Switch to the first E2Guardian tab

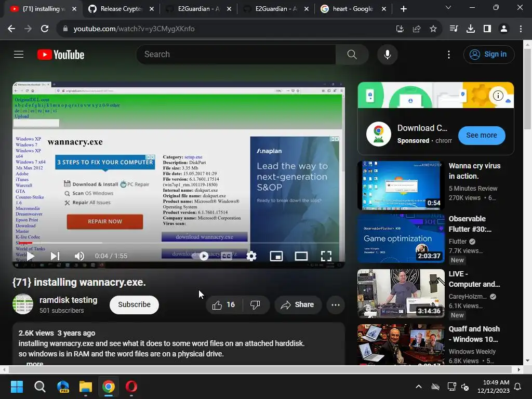tap(198, 9)
